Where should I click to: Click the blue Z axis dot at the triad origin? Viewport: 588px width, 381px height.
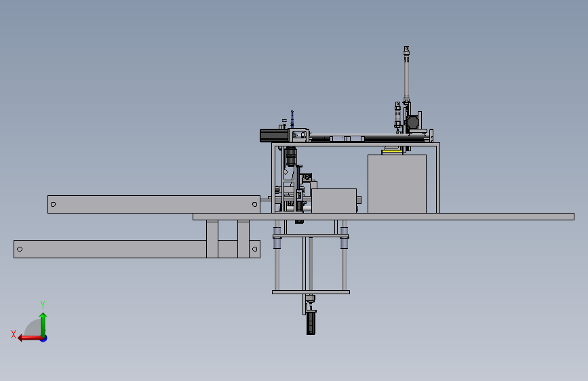click(x=44, y=338)
